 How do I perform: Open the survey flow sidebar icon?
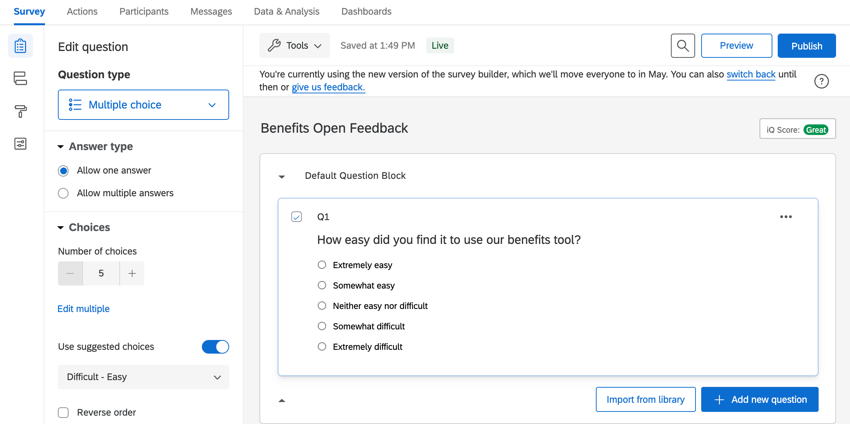20,78
